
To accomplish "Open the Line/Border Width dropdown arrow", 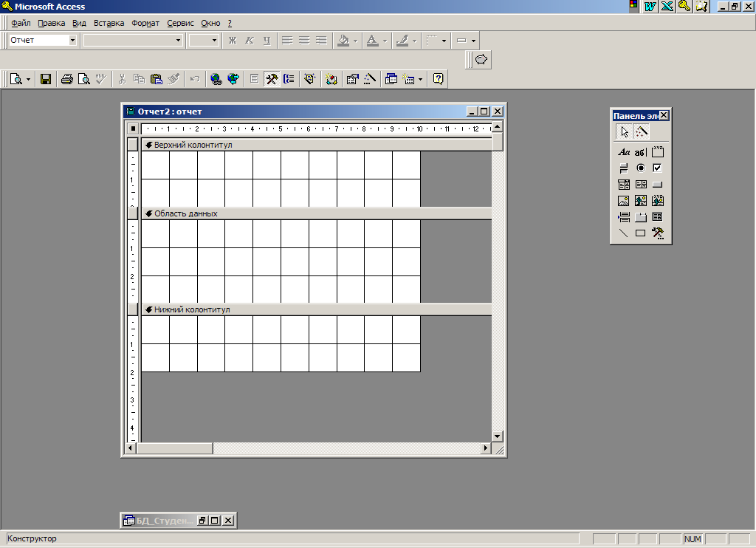I will coord(444,41).
